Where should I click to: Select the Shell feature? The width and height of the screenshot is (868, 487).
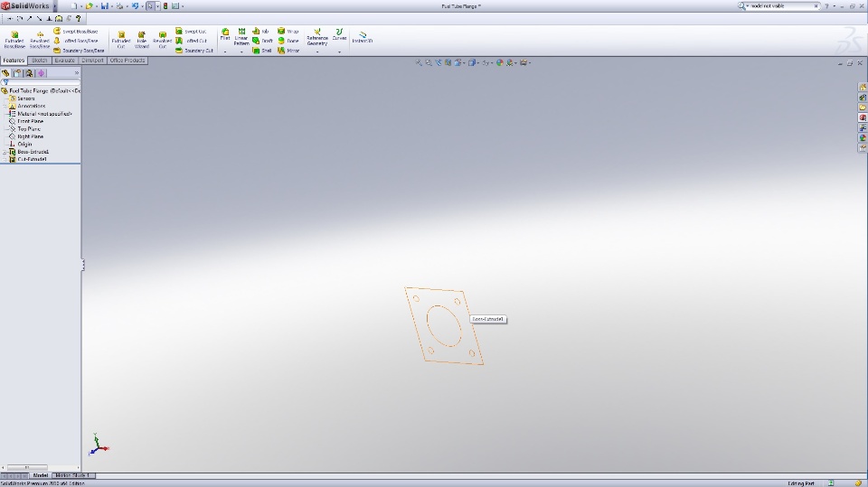click(262, 51)
